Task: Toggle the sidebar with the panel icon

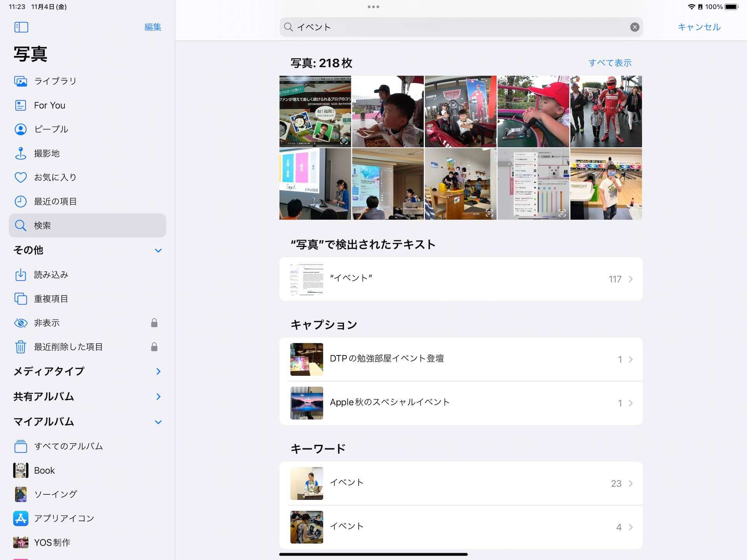Action: point(21,27)
